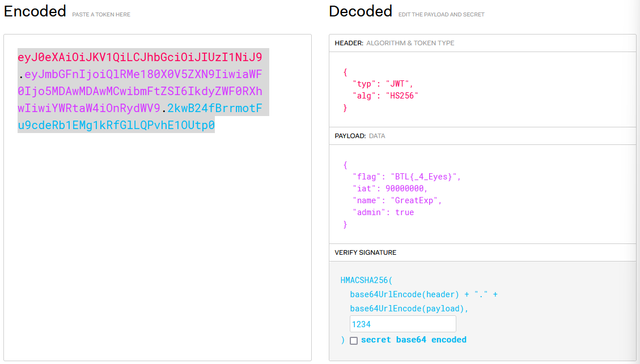Click the red token line eyJ0eXAiOiJKV1Qi
Viewport: 640px width, 364px height.
(140, 57)
